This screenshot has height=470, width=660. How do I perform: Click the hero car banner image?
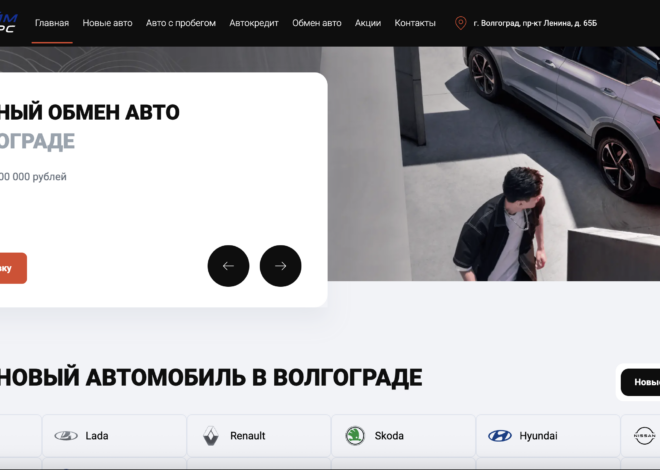[x=494, y=164]
